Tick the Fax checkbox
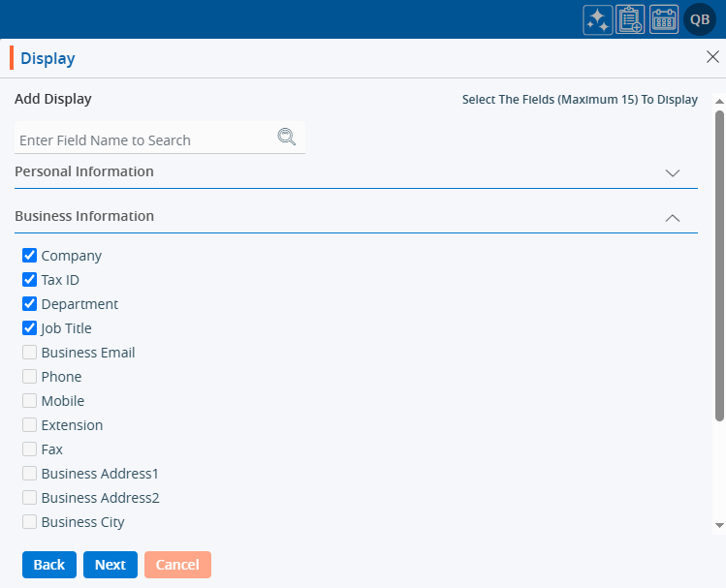The image size is (726, 588). (x=30, y=449)
